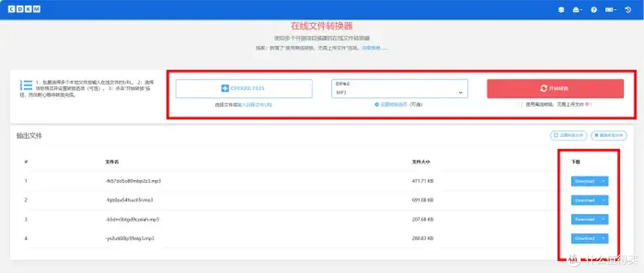Viewport: 644px width, 273px height.
Task: Select the file name in output row 1
Action: (x=133, y=181)
